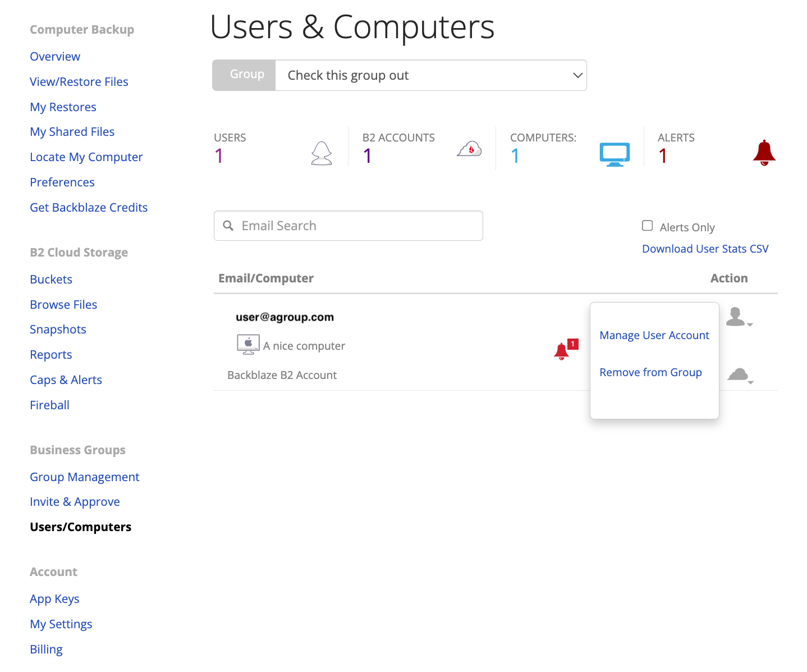Open Buckets under B2 Cloud Storage
This screenshot has width=807, height=672.
click(51, 280)
